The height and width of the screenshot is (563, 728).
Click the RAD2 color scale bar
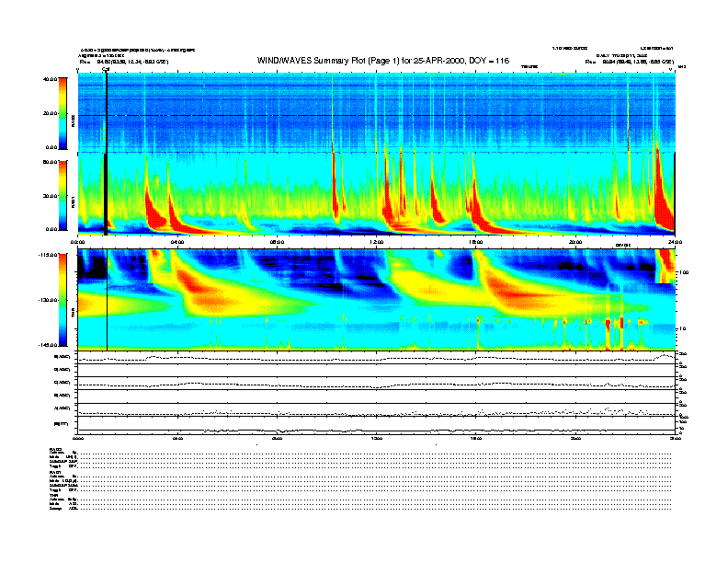tap(63, 112)
